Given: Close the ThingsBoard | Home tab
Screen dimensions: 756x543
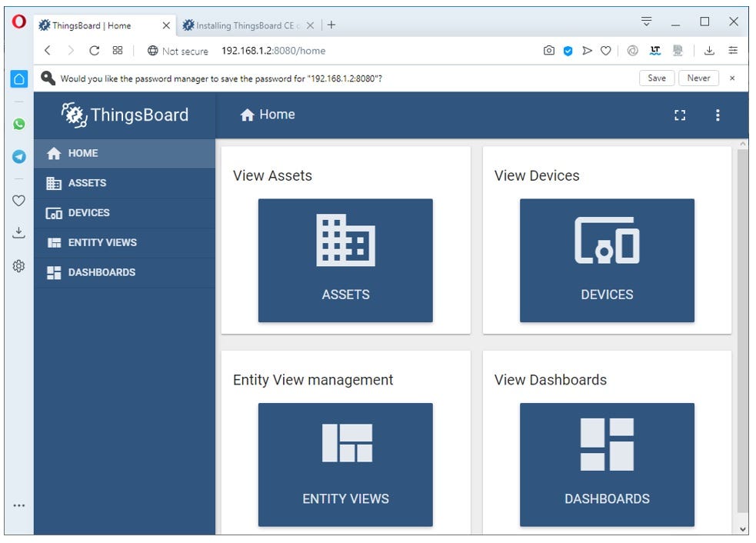Looking at the screenshot, I should click(x=166, y=25).
